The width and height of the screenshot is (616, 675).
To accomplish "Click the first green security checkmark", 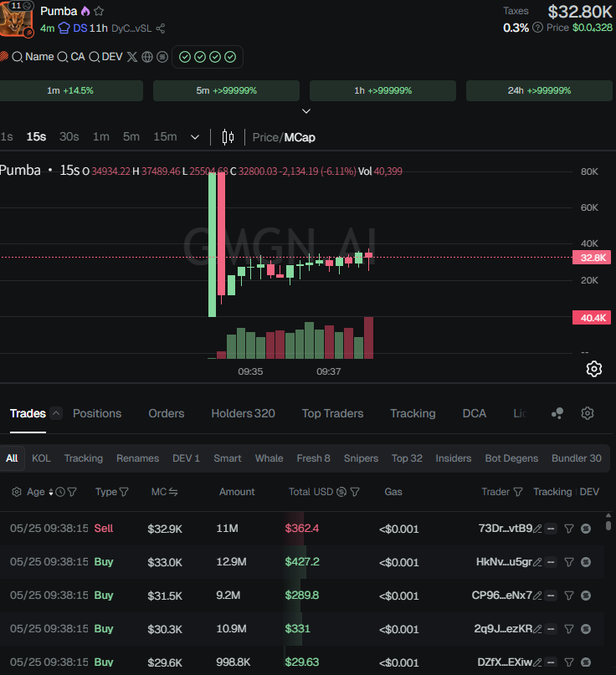I will pos(185,57).
